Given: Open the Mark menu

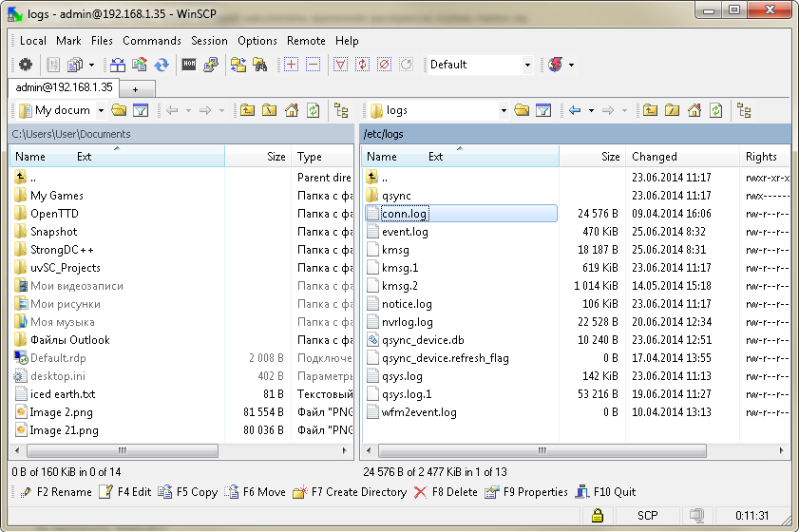Looking at the screenshot, I should click(68, 41).
